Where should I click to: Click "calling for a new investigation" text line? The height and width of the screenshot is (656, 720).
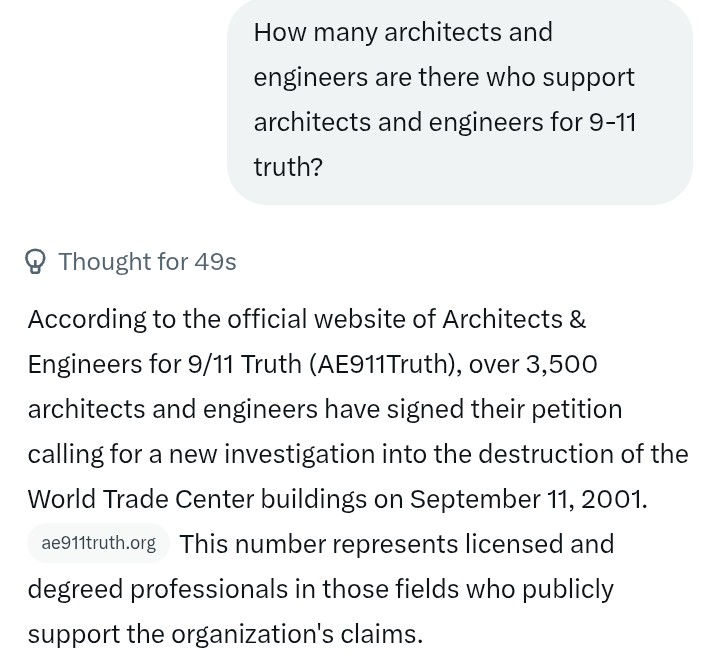(201, 454)
